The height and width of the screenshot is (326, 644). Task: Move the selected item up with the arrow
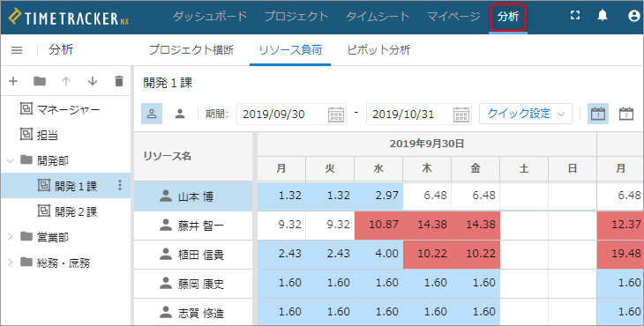pos(66,81)
